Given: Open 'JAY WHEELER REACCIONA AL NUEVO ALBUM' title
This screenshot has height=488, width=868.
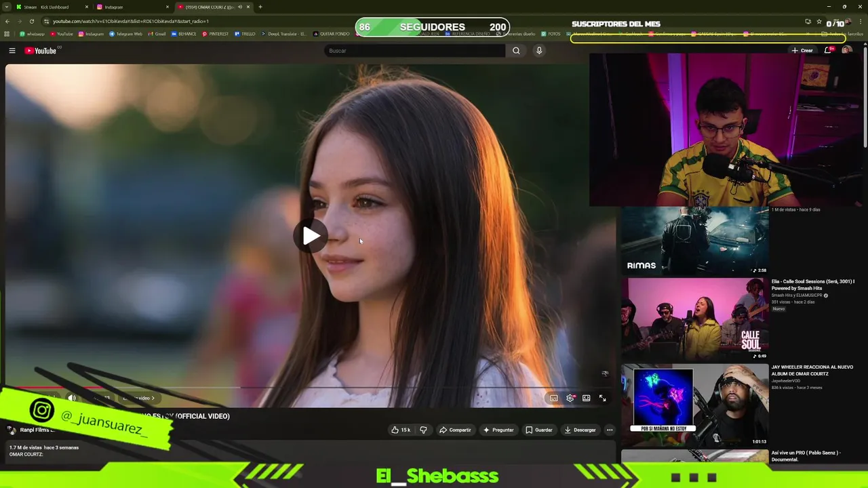Looking at the screenshot, I should pyautogui.click(x=812, y=370).
